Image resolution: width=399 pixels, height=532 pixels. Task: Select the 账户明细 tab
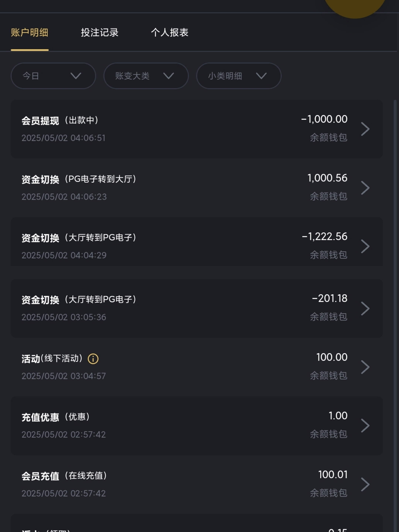(30, 33)
